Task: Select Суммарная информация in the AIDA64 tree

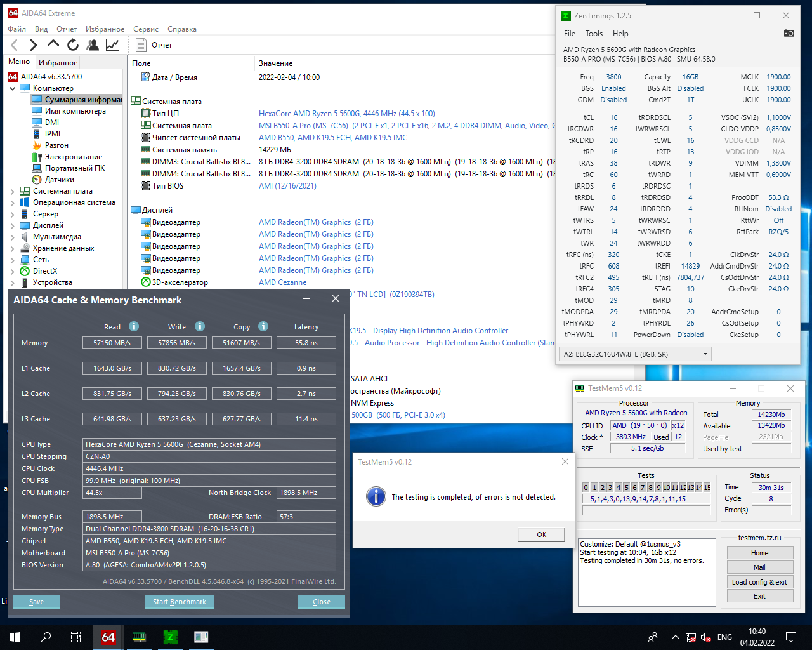Action: tap(76, 100)
